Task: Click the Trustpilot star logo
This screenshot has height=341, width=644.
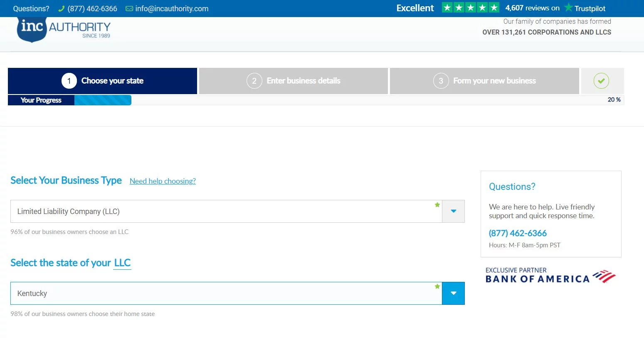Action: (x=568, y=8)
